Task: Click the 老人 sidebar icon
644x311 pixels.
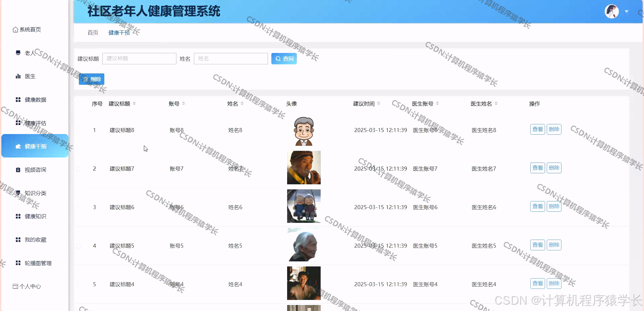Action: click(x=18, y=53)
